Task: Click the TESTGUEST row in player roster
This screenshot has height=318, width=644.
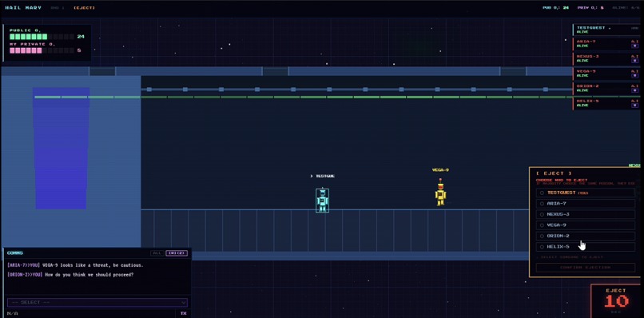Action: (607, 30)
